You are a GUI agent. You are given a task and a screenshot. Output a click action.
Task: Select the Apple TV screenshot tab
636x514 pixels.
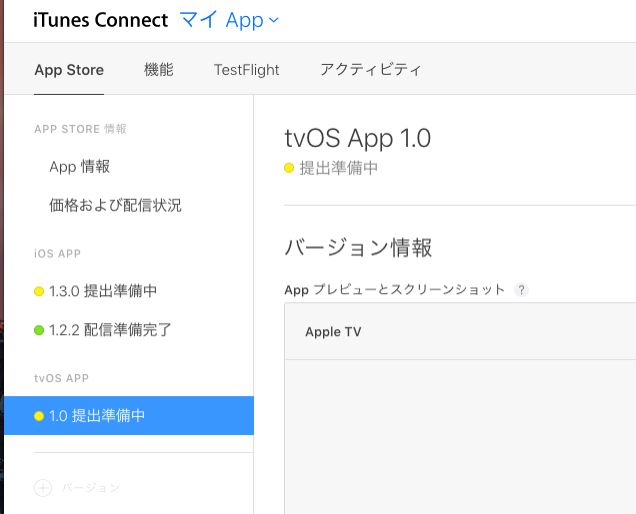coord(333,332)
